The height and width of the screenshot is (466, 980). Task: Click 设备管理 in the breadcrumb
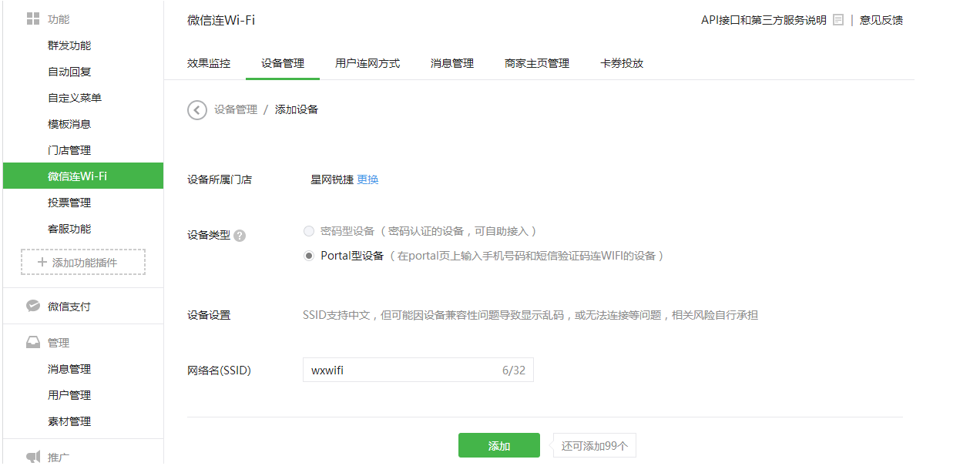pyautogui.click(x=236, y=110)
